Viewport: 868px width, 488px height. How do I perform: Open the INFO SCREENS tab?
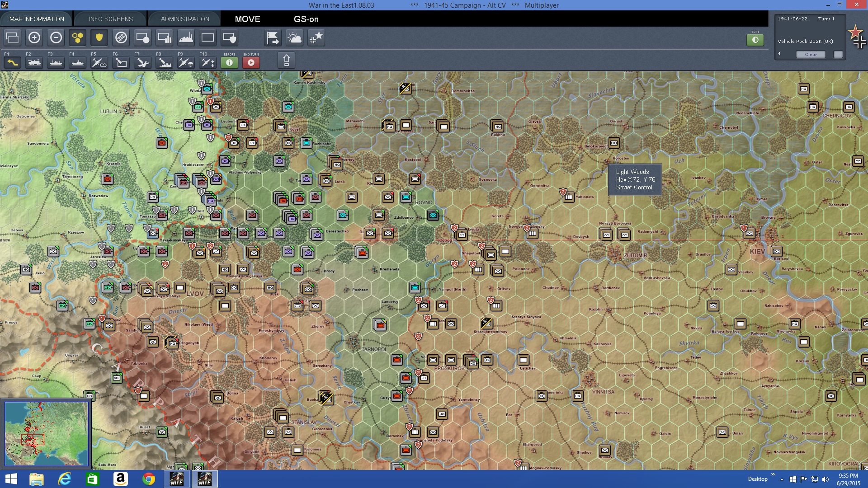[x=111, y=19]
